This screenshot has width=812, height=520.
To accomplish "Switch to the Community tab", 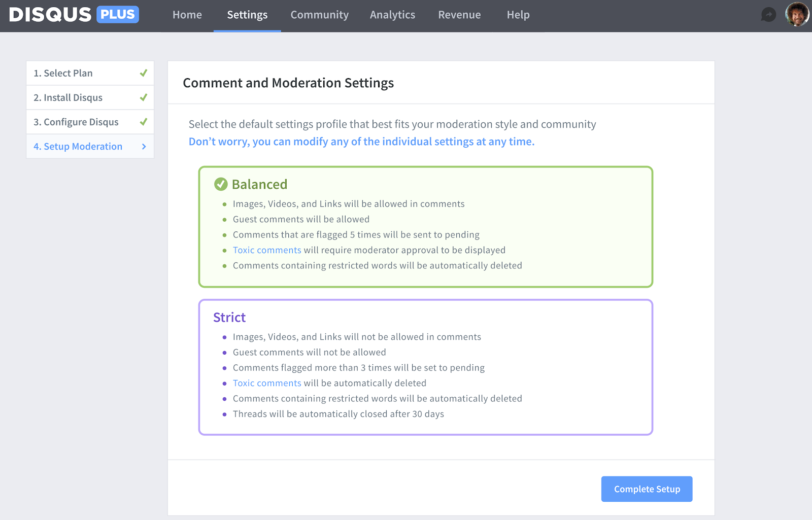I will click(x=319, y=15).
